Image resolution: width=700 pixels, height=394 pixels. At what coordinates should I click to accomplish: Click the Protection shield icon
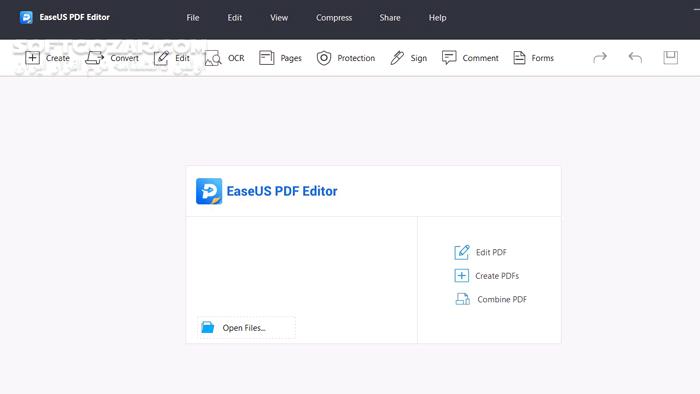(x=324, y=58)
